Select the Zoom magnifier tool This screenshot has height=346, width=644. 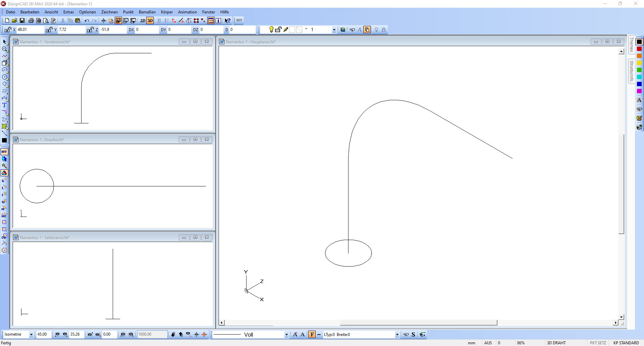[4, 49]
